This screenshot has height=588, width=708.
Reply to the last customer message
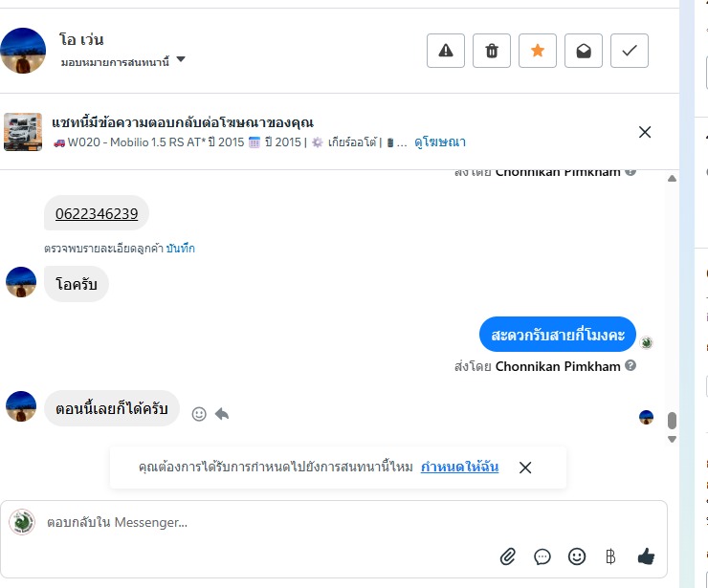click(222, 414)
